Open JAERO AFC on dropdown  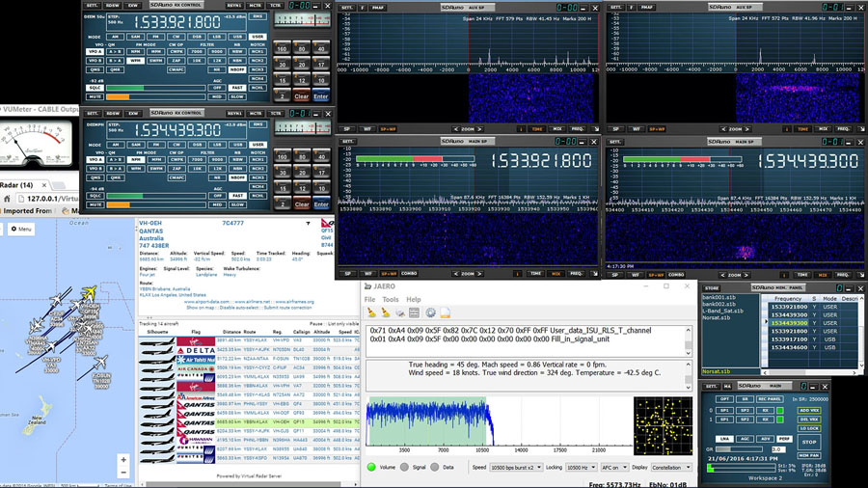[614, 468]
